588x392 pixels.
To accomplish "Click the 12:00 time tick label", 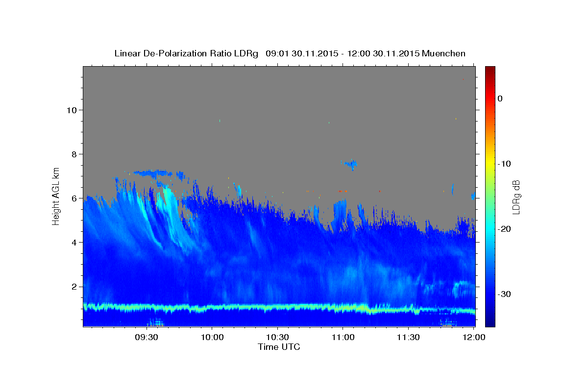I will 474,337.
